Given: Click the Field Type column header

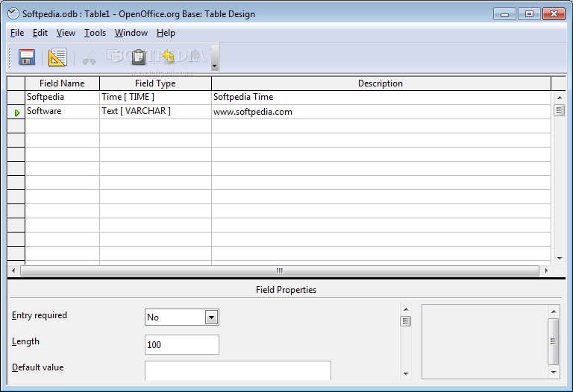Looking at the screenshot, I should [155, 83].
